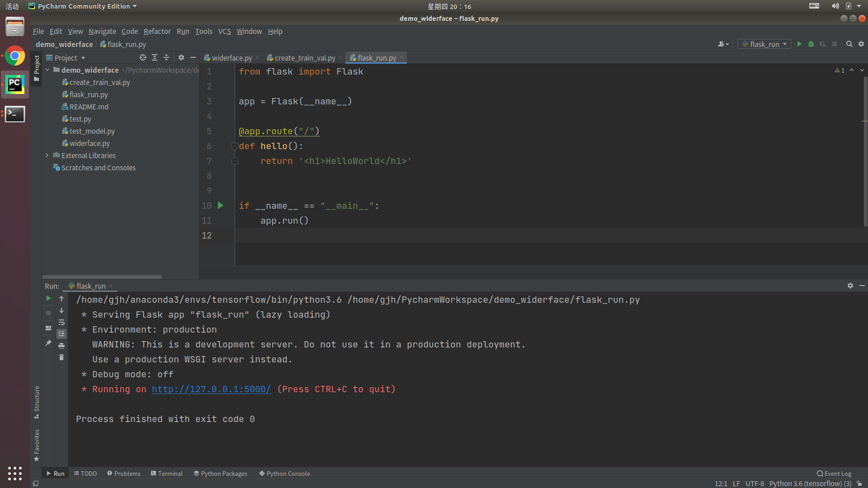The height and width of the screenshot is (488, 868).
Task: Move up the stack trace arrow
Action: coord(61,298)
